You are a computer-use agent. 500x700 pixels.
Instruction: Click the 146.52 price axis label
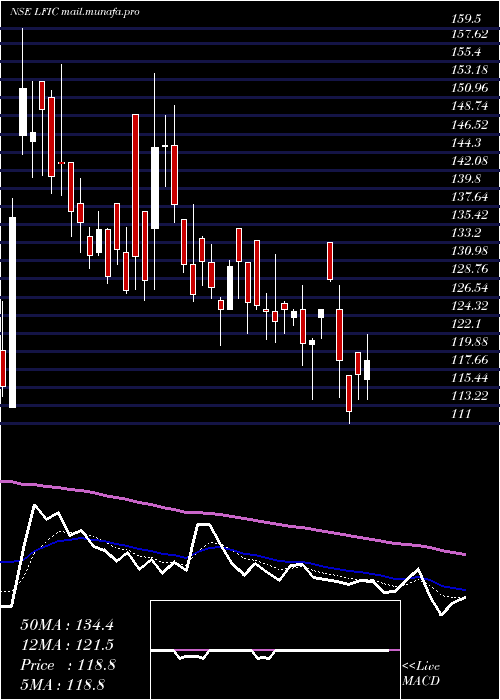click(x=470, y=124)
